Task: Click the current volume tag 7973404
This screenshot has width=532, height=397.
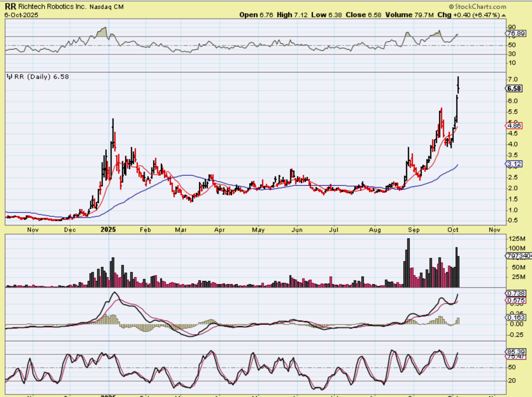Action: pos(519,256)
